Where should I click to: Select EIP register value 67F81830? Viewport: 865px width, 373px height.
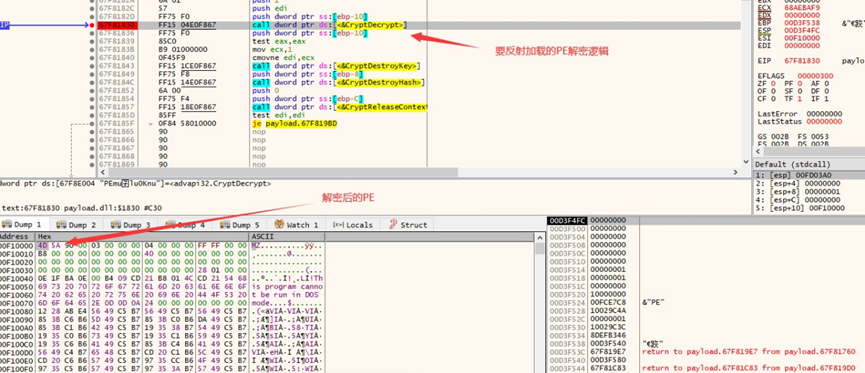(802, 61)
